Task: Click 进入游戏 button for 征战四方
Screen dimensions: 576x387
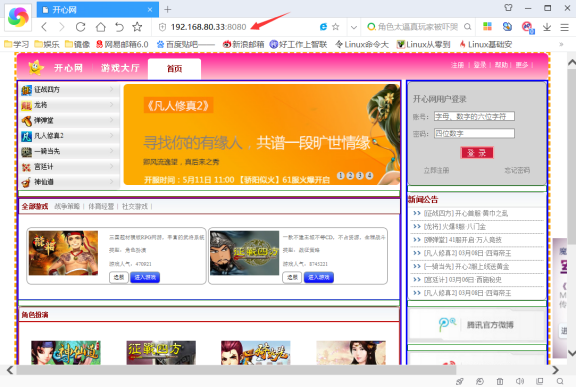Action: point(318,277)
